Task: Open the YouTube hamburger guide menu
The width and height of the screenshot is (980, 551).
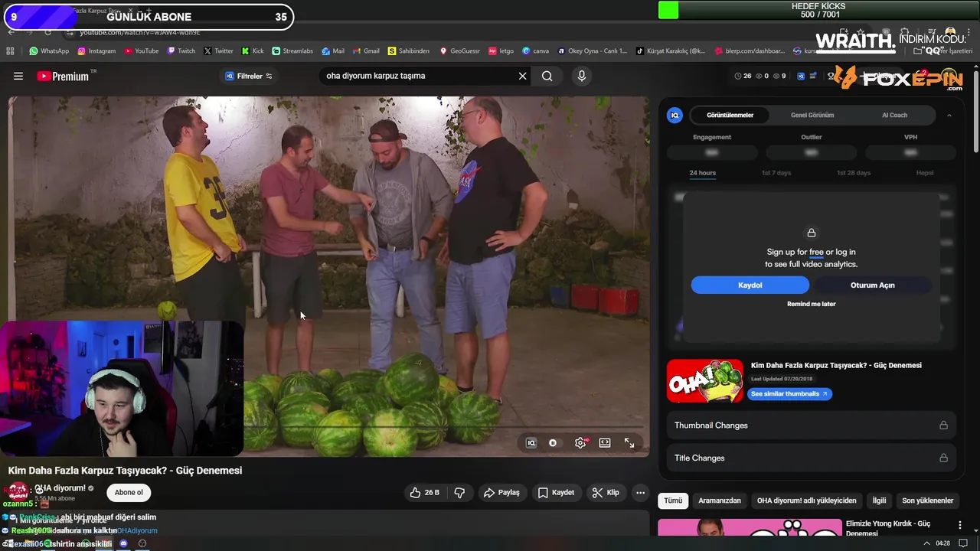Action: click(x=18, y=76)
